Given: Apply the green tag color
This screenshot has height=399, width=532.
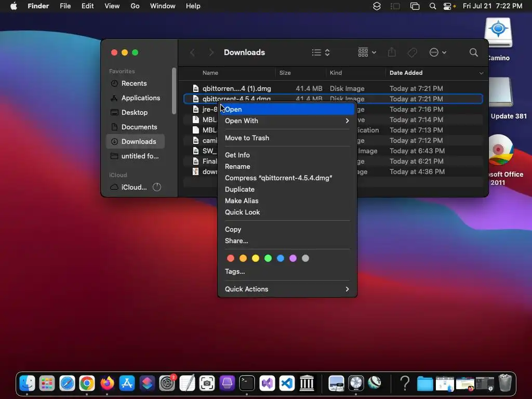Looking at the screenshot, I should (x=268, y=258).
